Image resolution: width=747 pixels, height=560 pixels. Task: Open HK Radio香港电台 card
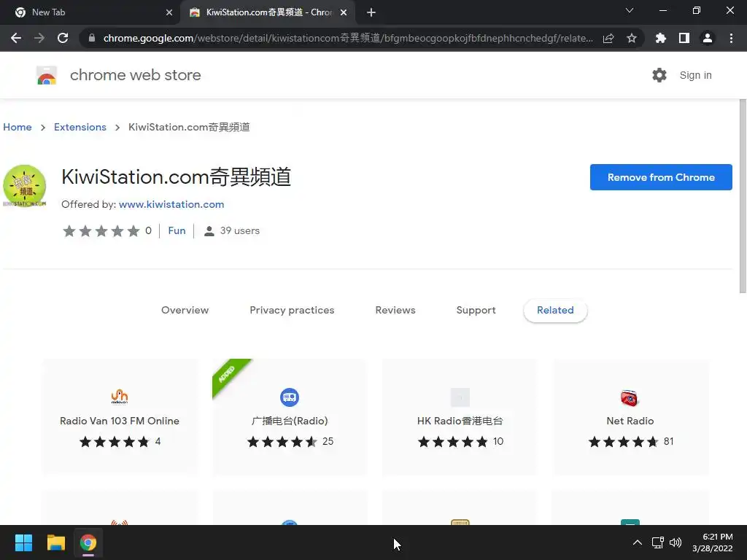tap(460, 417)
